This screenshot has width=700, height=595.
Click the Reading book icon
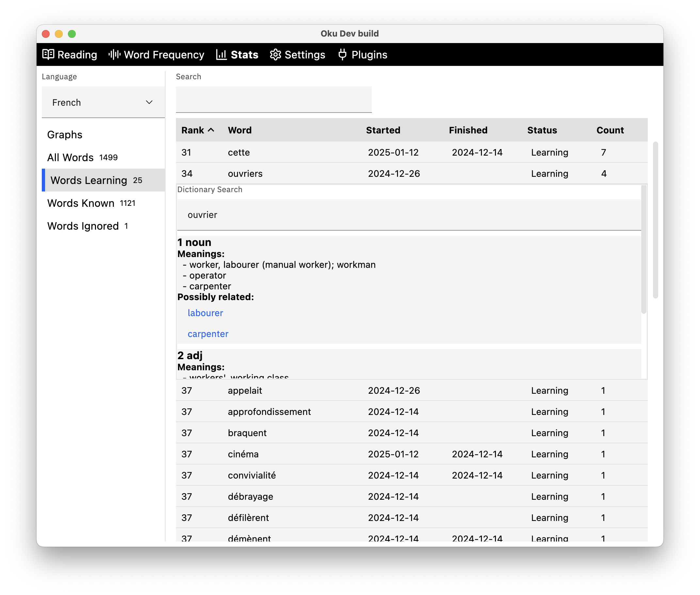tap(48, 54)
